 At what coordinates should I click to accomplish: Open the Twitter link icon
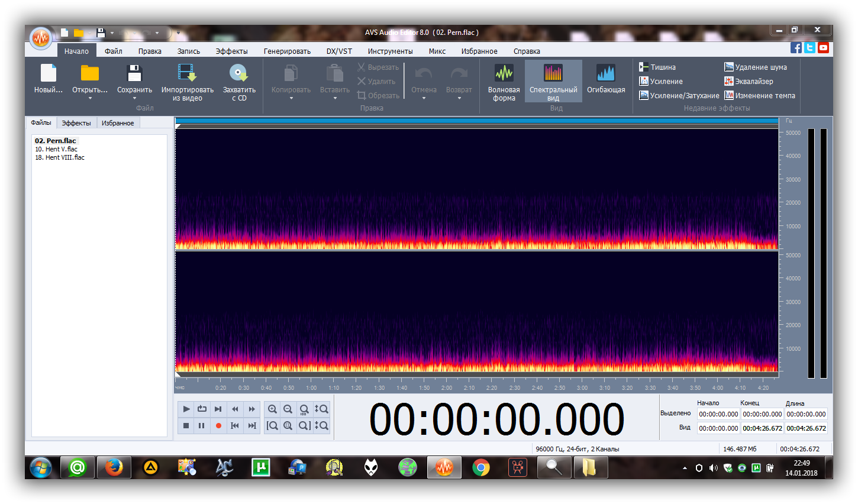pyautogui.click(x=810, y=48)
